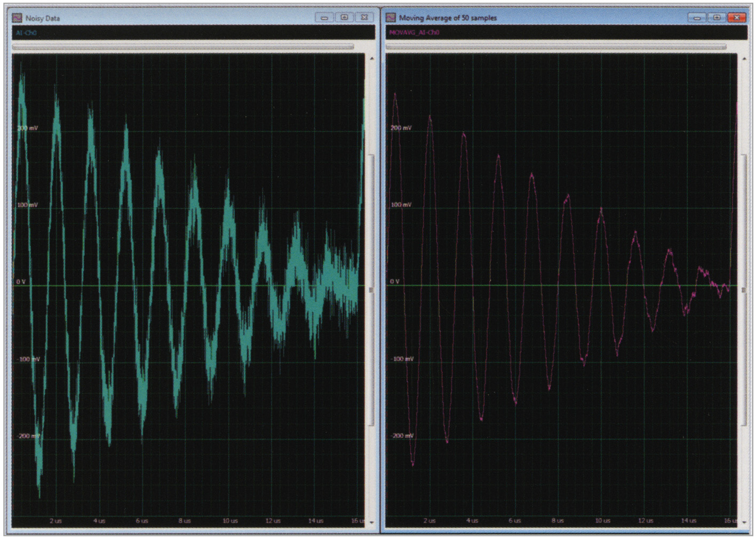This screenshot has height=539, width=756.
Task: Select the MOVAVG_AI-Ch0 channel label
Action: pos(415,33)
